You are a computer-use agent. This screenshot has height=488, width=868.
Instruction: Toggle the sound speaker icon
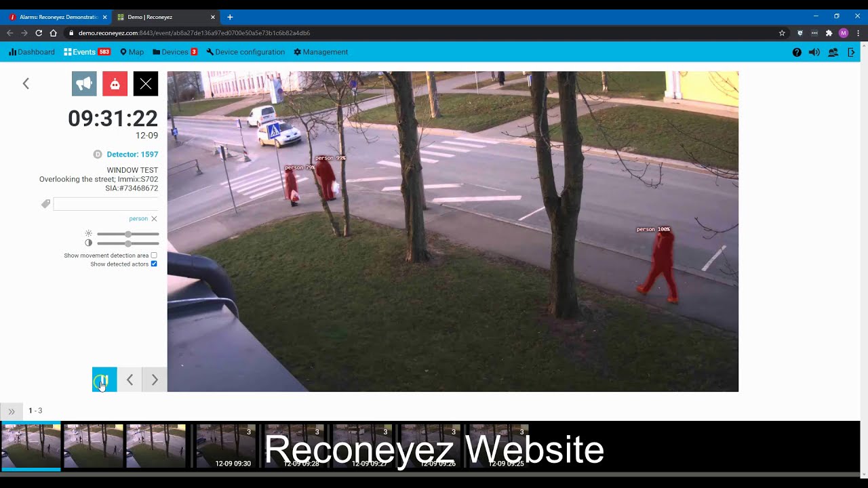click(x=814, y=52)
